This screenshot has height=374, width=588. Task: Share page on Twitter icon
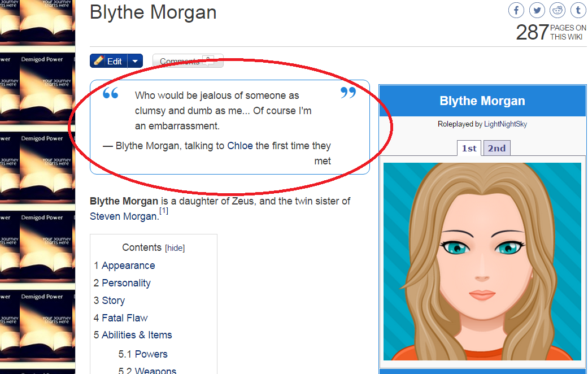[537, 10]
